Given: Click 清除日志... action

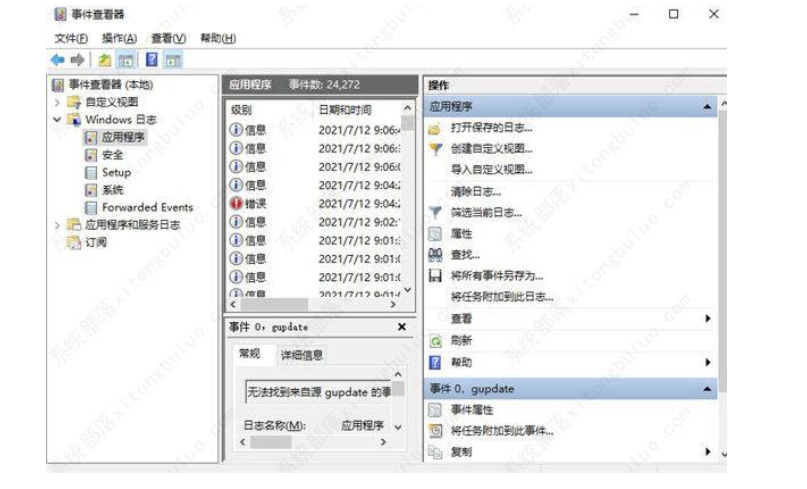Looking at the screenshot, I should point(476,192).
